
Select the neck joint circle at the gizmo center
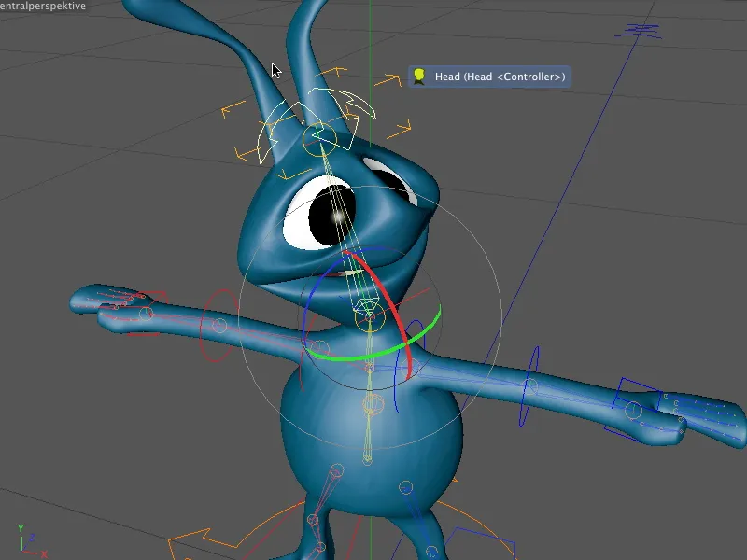click(x=370, y=316)
